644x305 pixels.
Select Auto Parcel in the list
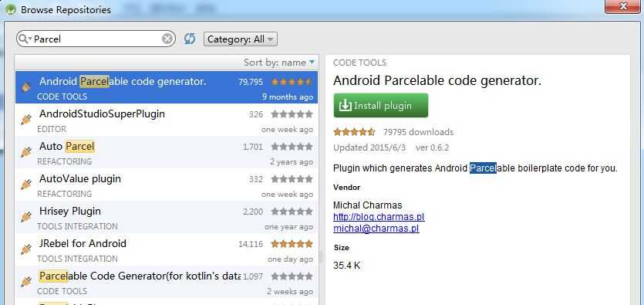167,152
